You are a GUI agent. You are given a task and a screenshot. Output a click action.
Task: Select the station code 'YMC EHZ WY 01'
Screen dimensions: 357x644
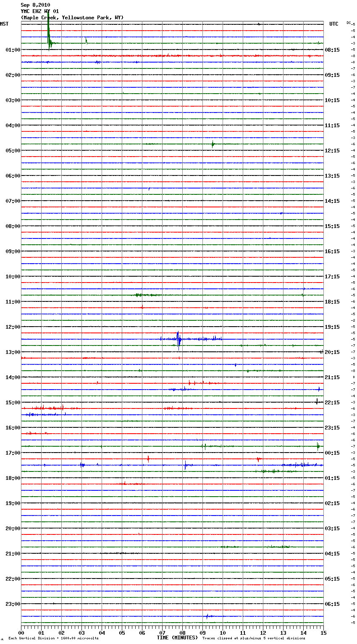40,11
